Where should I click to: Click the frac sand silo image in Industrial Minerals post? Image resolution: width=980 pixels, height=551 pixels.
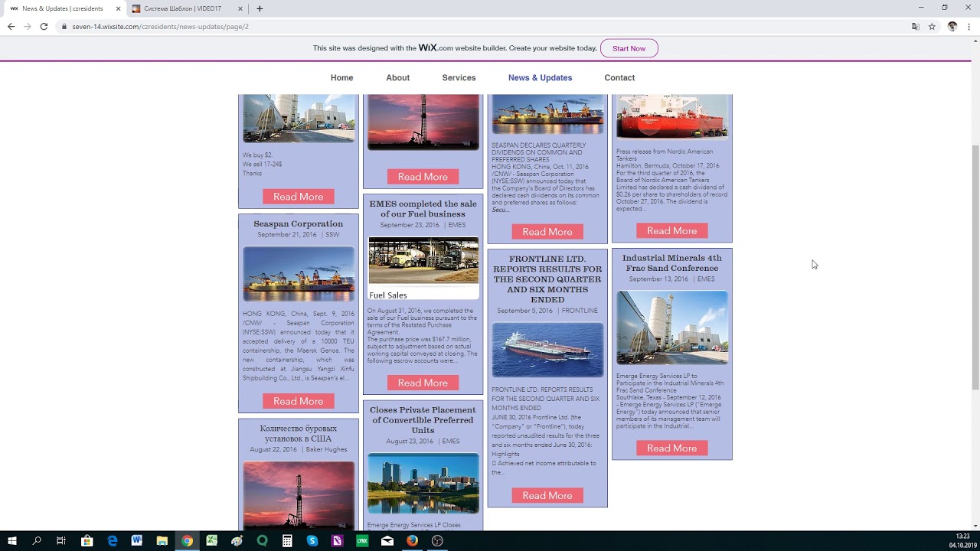pyautogui.click(x=671, y=328)
